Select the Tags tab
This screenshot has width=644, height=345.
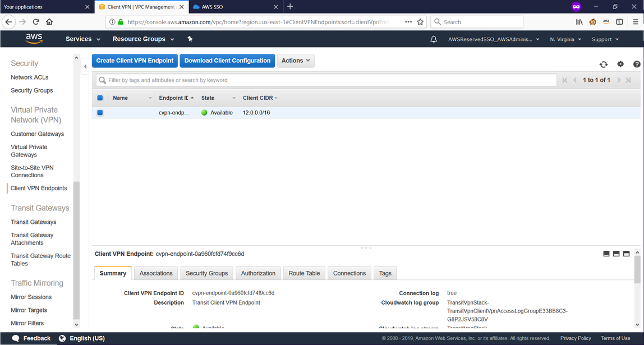[385, 273]
